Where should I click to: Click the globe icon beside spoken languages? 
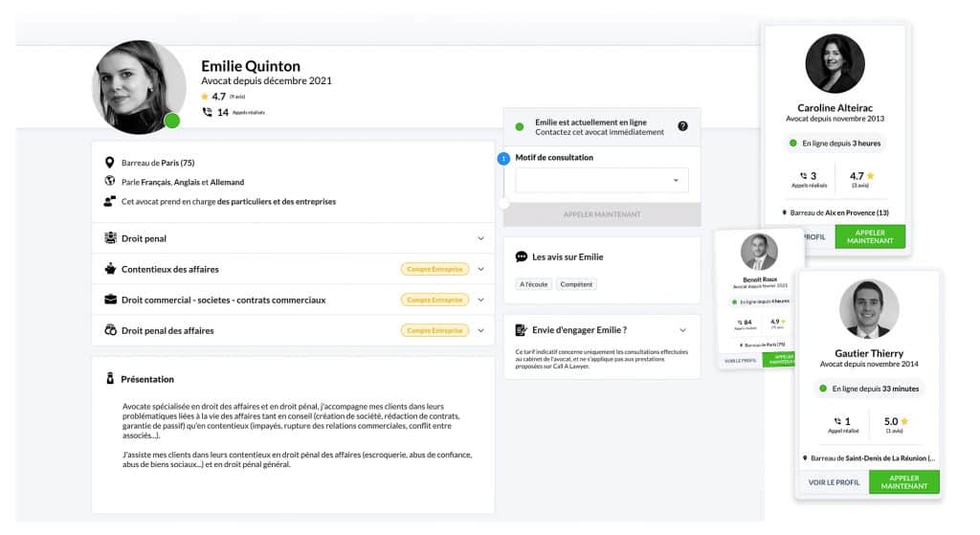110,181
